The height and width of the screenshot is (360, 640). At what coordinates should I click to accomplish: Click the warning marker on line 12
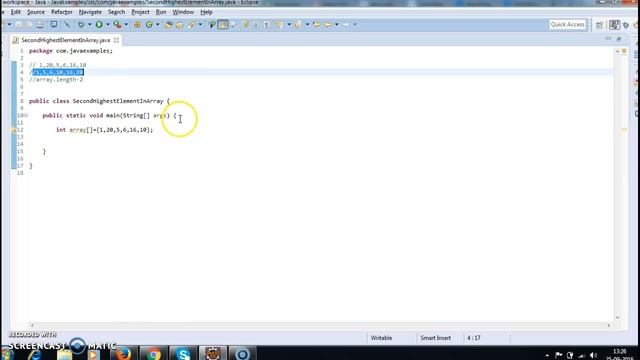point(14,130)
